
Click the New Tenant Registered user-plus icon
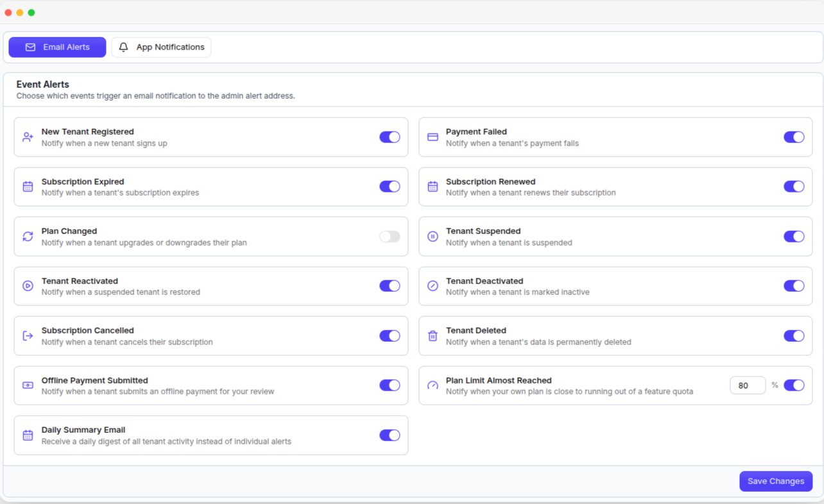pos(28,137)
